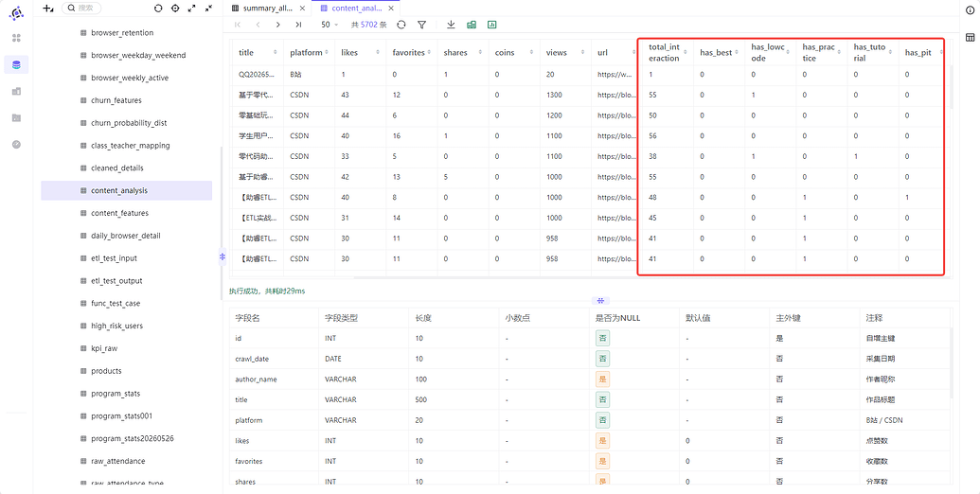Close the content_anal tab
Screen dimensions: 980x494
point(391,9)
